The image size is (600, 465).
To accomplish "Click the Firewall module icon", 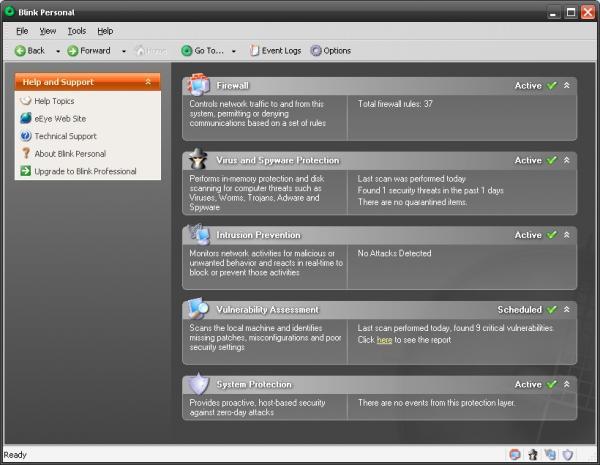I will point(198,84).
